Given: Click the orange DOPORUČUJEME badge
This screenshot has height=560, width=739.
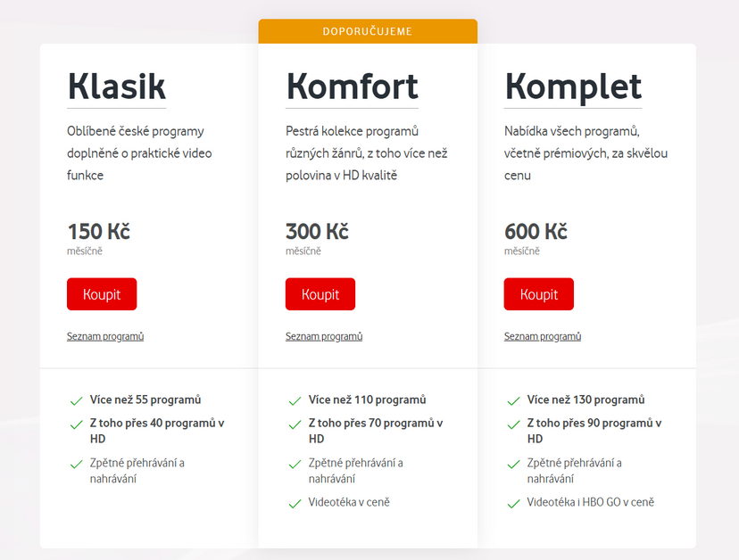Looking at the screenshot, I should [x=368, y=30].
